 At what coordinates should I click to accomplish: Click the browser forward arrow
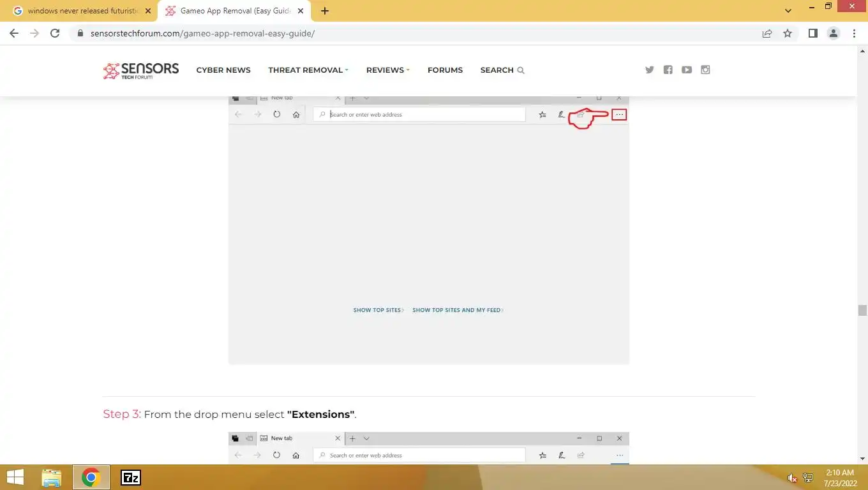pyautogui.click(x=34, y=33)
